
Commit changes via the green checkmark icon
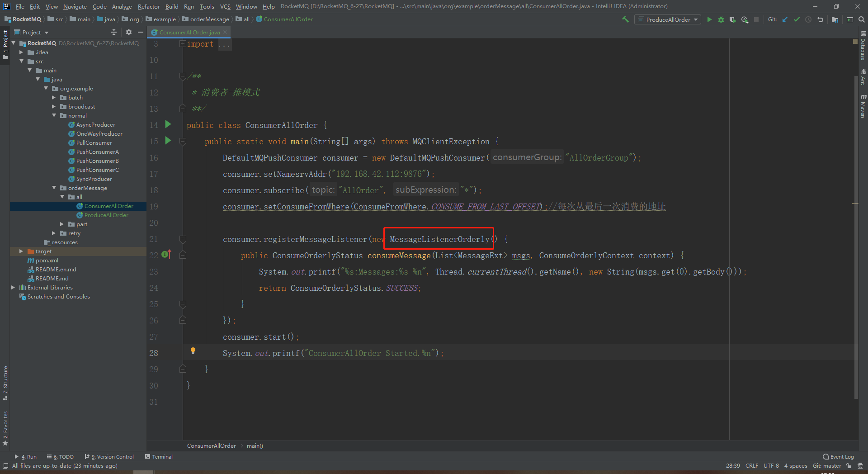click(797, 19)
